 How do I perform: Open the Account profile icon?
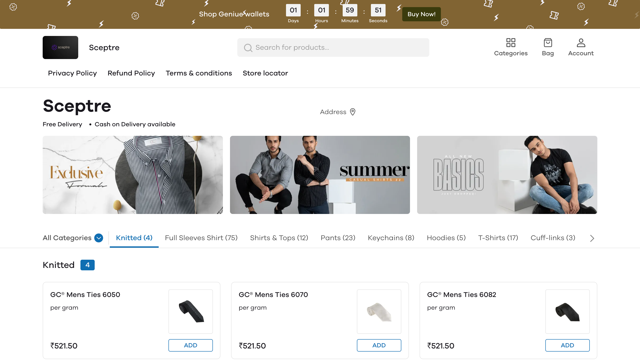click(581, 43)
